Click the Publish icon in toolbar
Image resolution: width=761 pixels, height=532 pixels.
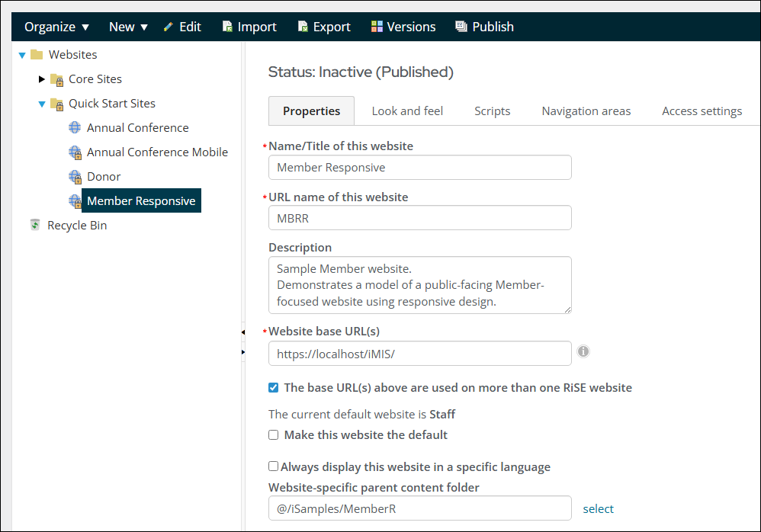461,26
